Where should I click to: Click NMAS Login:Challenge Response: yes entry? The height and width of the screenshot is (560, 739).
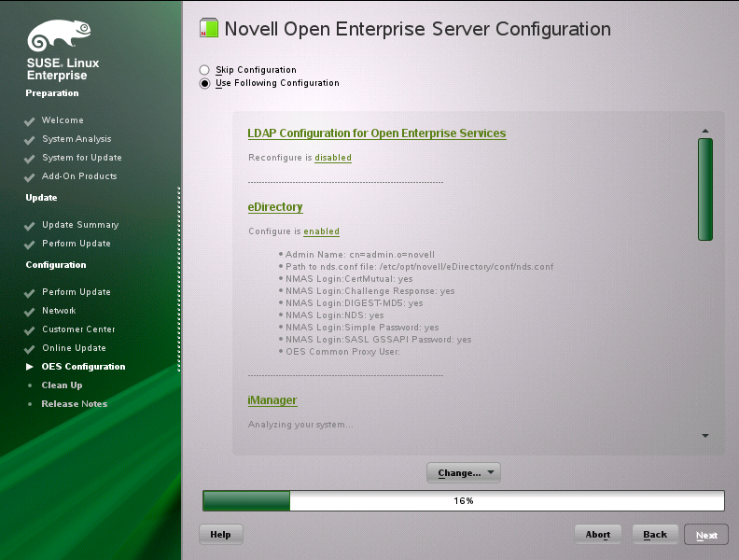pyautogui.click(x=370, y=291)
